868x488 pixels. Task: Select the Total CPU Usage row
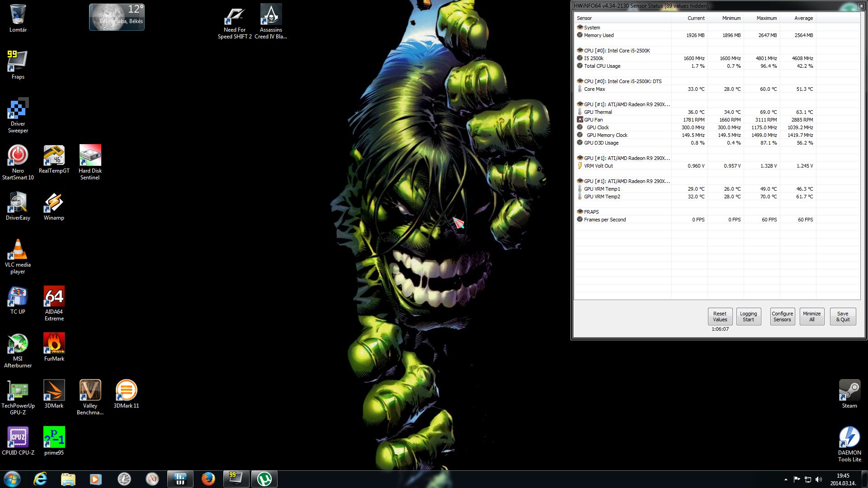click(717, 66)
